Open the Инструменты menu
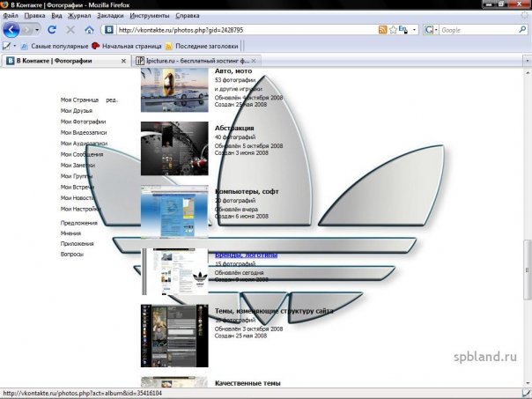532x399 pixels. pos(149,16)
